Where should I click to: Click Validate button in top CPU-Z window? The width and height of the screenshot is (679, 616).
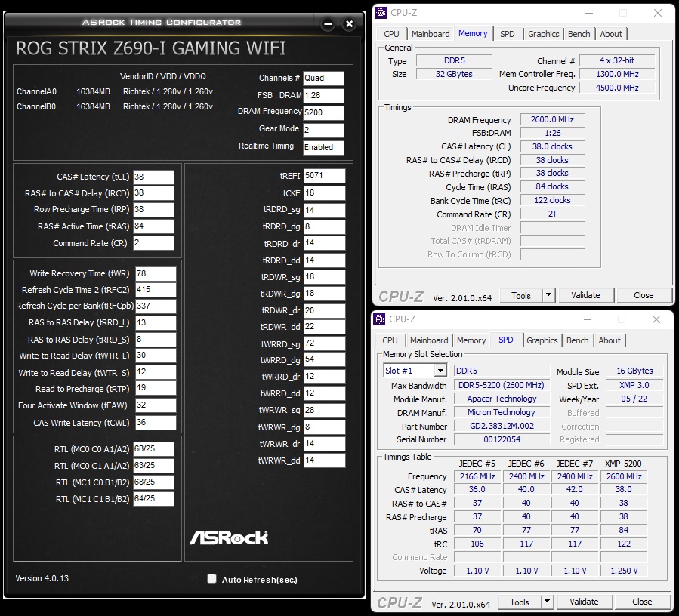pyautogui.click(x=585, y=295)
